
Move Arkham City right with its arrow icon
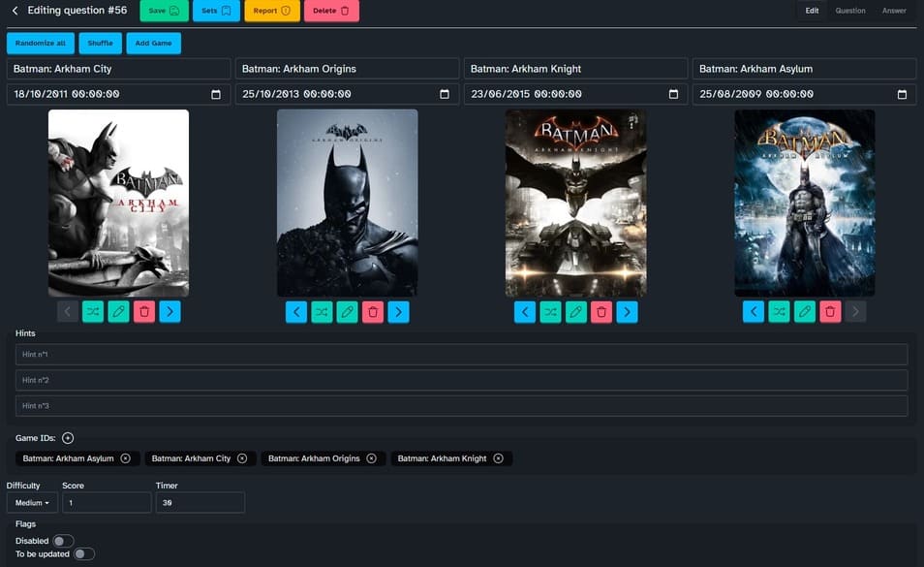point(169,311)
